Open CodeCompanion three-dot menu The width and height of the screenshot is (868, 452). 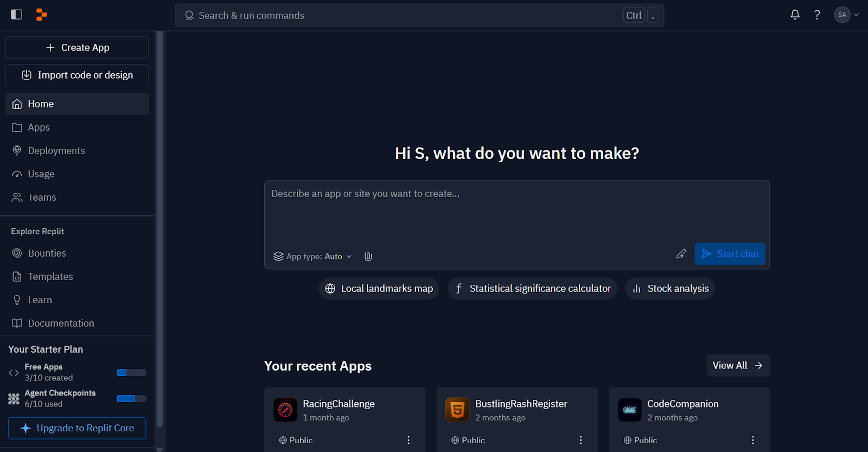752,440
